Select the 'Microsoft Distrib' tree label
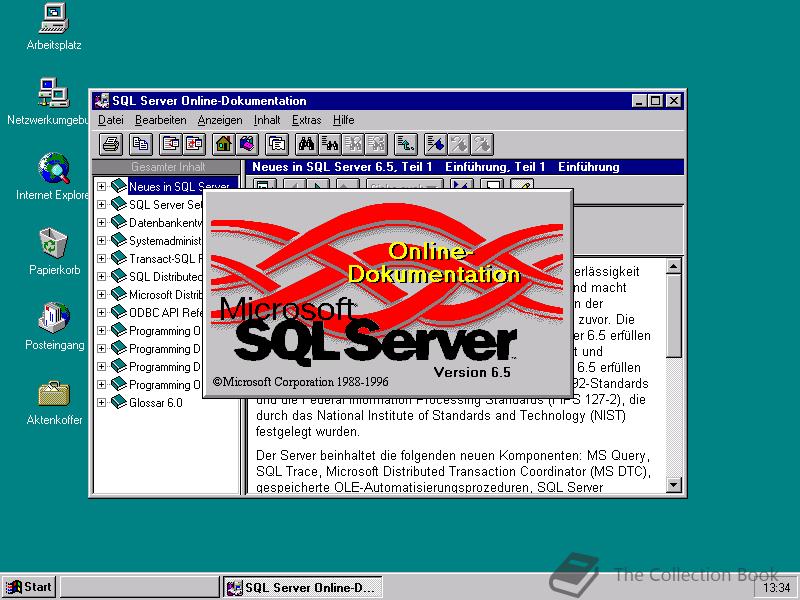 [x=165, y=295]
